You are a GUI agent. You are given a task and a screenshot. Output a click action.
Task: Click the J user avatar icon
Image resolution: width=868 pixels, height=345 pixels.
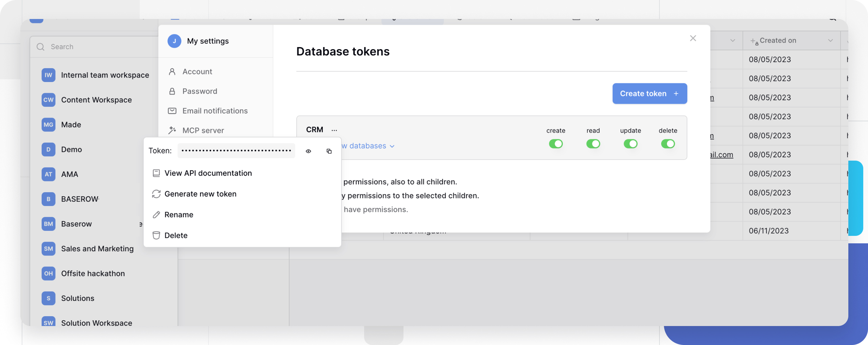[174, 41]
